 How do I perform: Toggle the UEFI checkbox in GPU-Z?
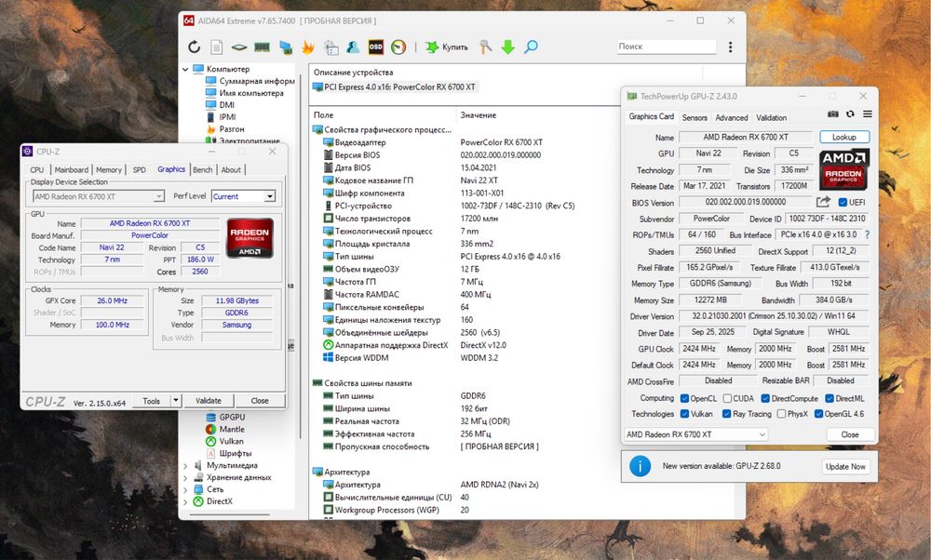click(x=843, y=202)
